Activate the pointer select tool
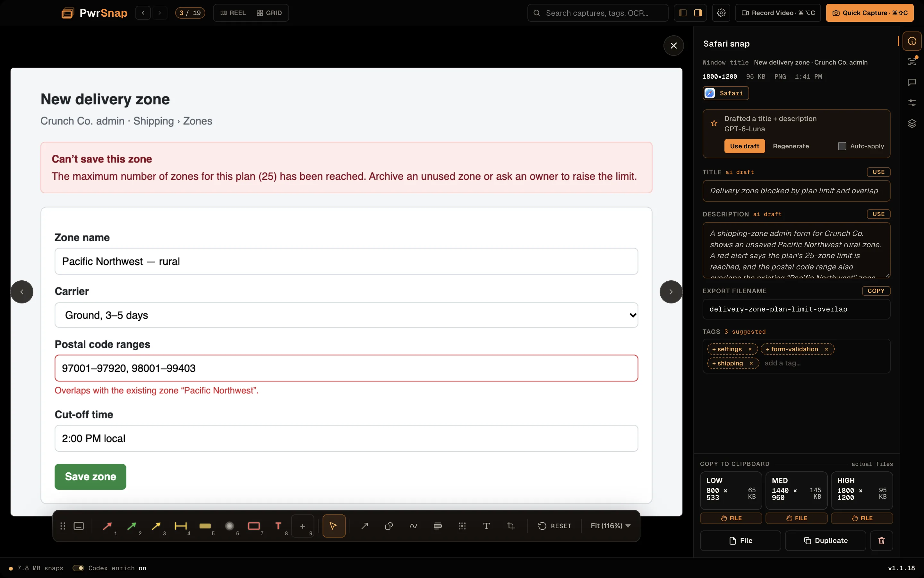The width and height of the screenshot is (924, 578). point(334,526)
